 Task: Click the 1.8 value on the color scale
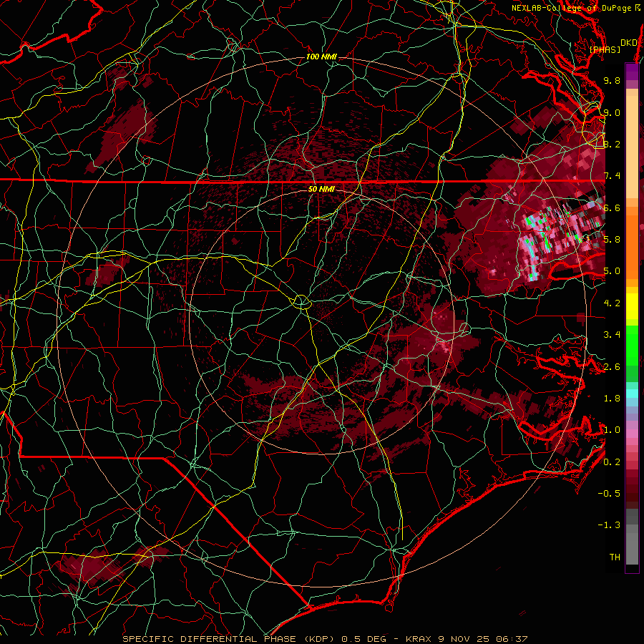click(612, 399)
